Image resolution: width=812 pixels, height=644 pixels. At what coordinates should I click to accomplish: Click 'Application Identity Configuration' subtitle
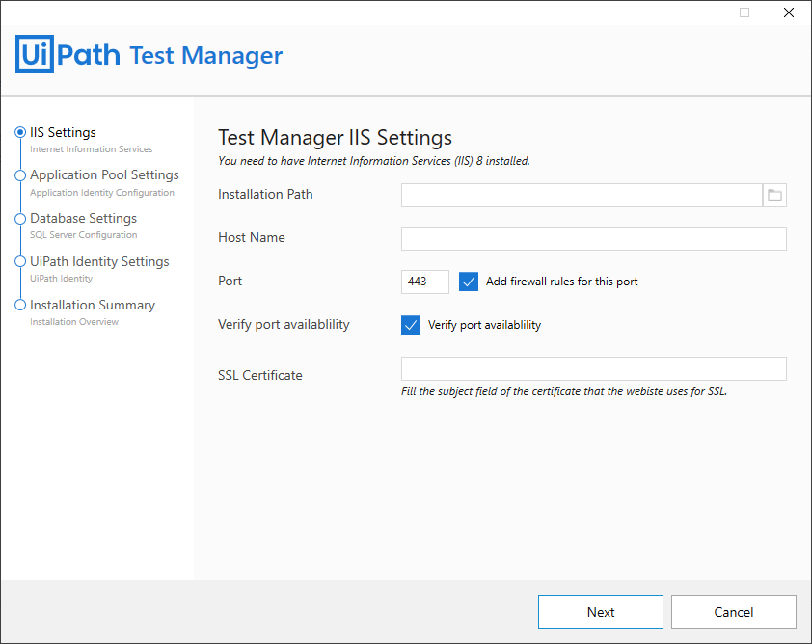coord(102,193)
